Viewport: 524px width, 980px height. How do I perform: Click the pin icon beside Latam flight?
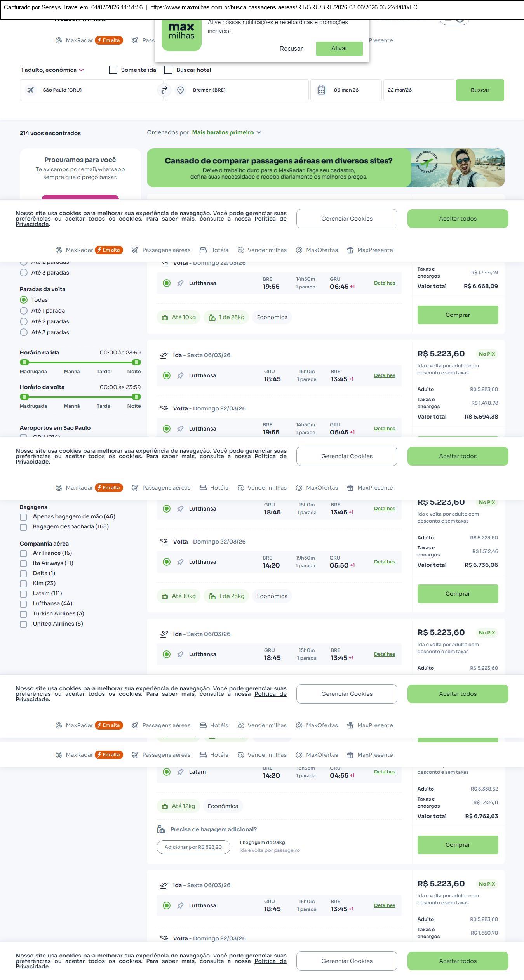[180, 772]
